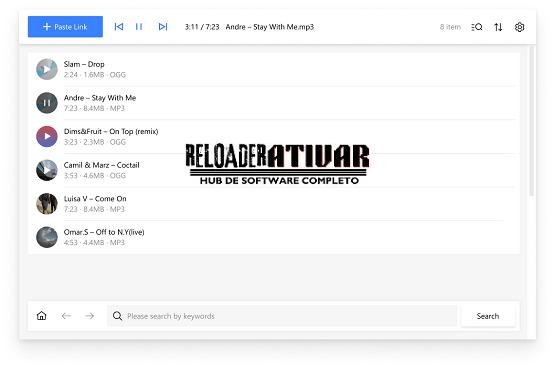
Task: Pause Andre – Stay With Me thumbnail
Action: (x=47, y=103)
